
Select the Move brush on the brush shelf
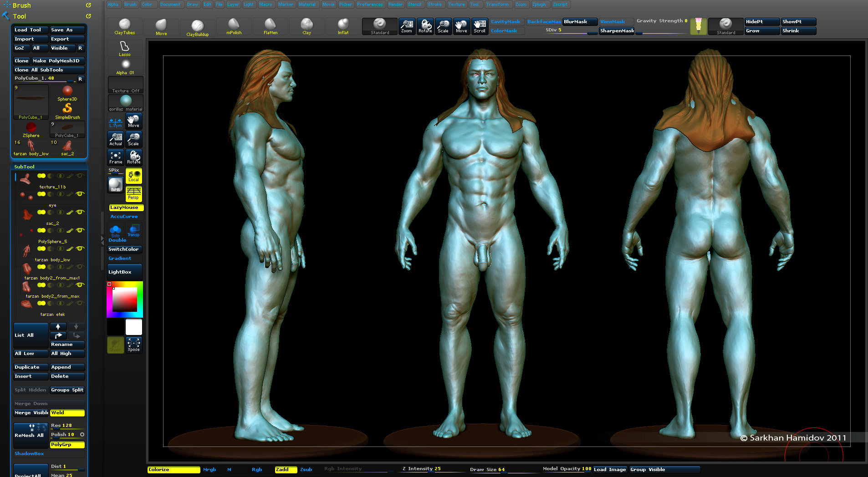pyautogui.click(x=161, y=26)
